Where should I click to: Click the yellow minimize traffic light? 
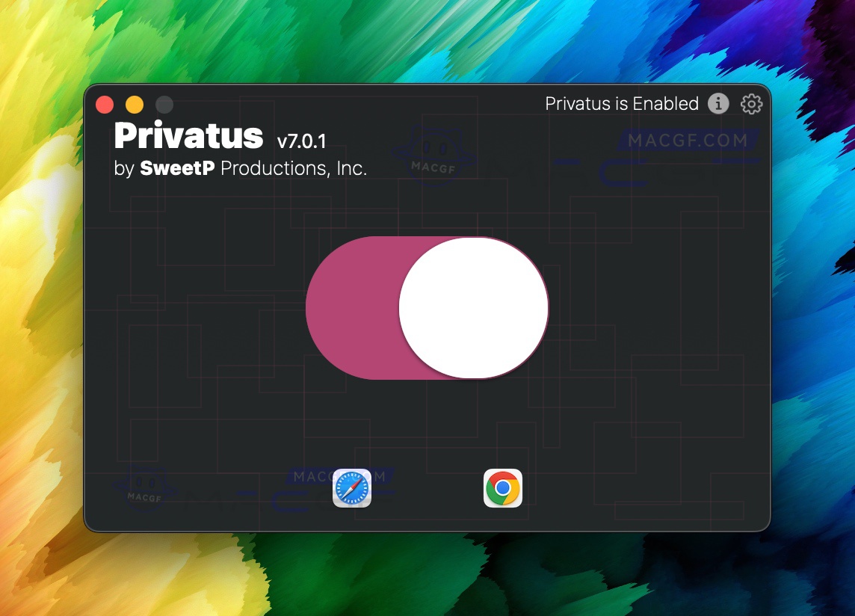[135, 104]
